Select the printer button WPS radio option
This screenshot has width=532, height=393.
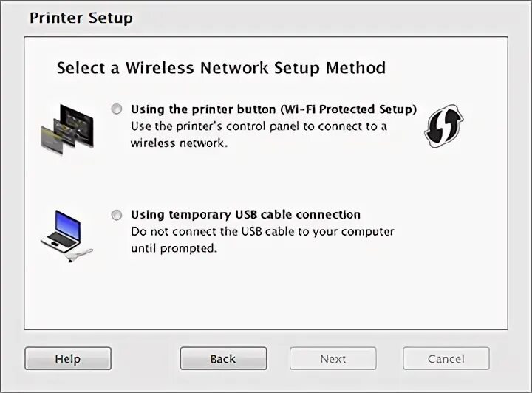(x=117, y=109)
